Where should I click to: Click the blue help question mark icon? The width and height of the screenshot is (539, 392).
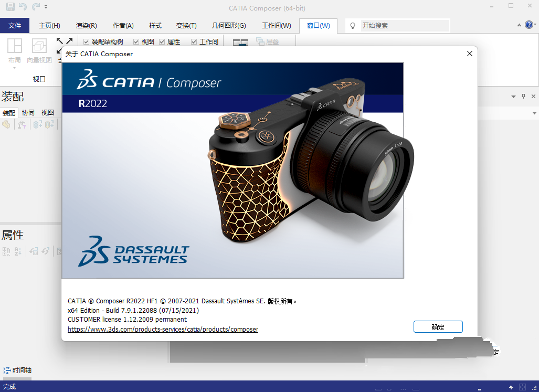click(x=529, y=25)
